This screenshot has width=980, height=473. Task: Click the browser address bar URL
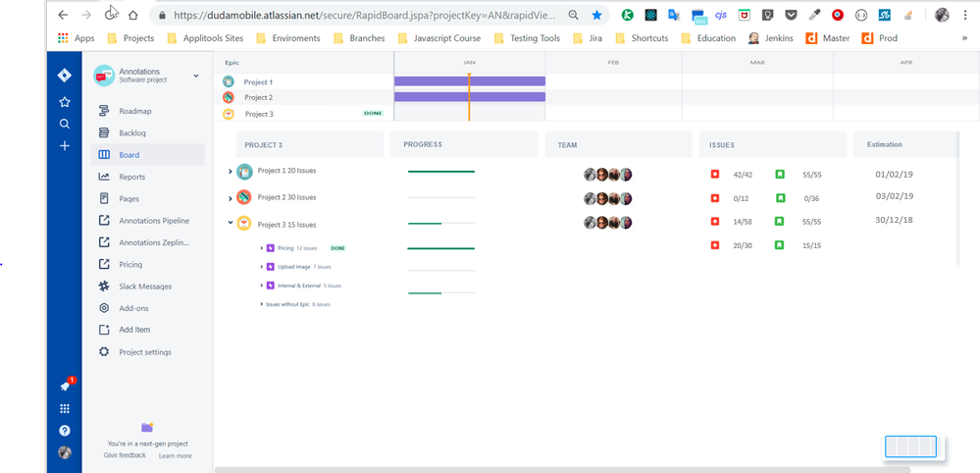point(364,15)
